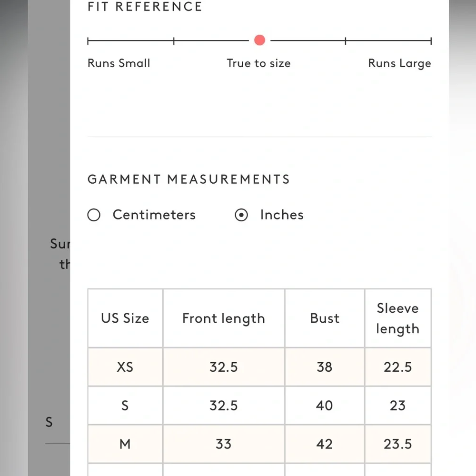Click the XS bust value 38
The height and width of the screenshot is (476, 476).
(325, 367)
